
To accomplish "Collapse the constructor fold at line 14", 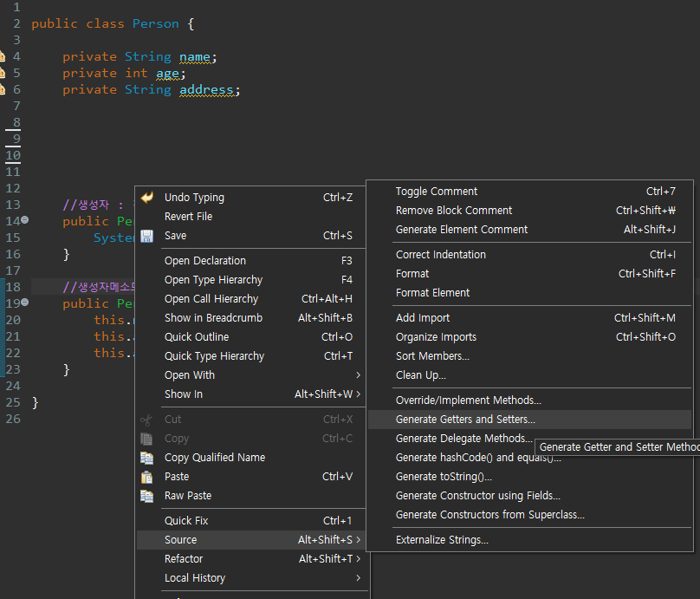I will tap(25, 220).
